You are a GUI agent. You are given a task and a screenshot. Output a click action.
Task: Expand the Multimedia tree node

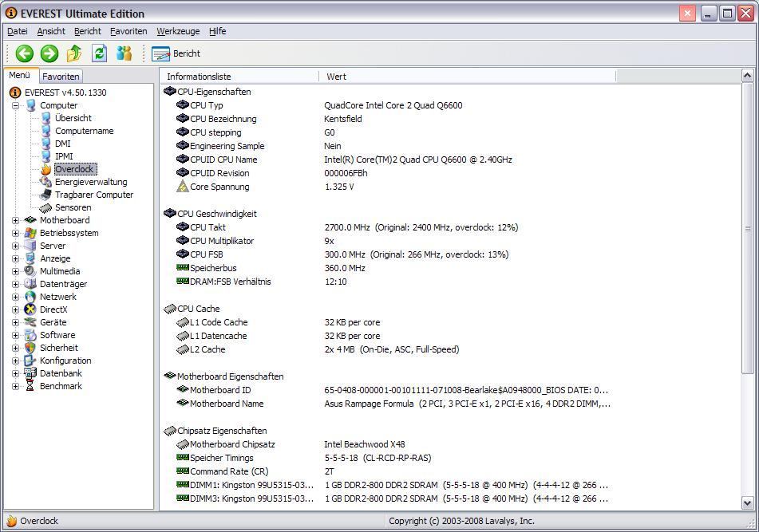[x=15, y=271]
